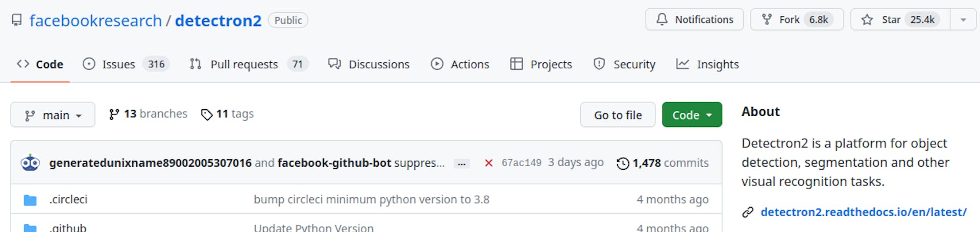Expand the commit message ellipsis
Image resolution: width=980 pixels, height=232 pixels.
point(461,164)
